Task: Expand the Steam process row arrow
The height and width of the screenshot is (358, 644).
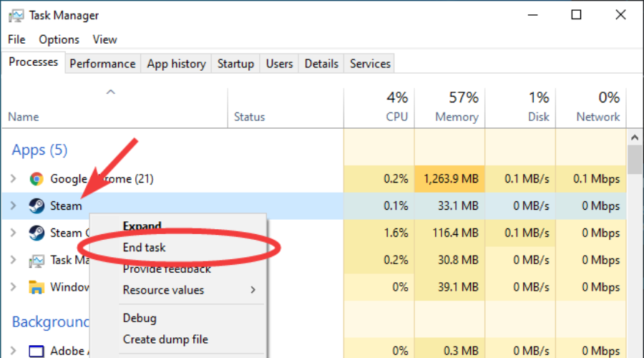Action: tap(13, 206)
